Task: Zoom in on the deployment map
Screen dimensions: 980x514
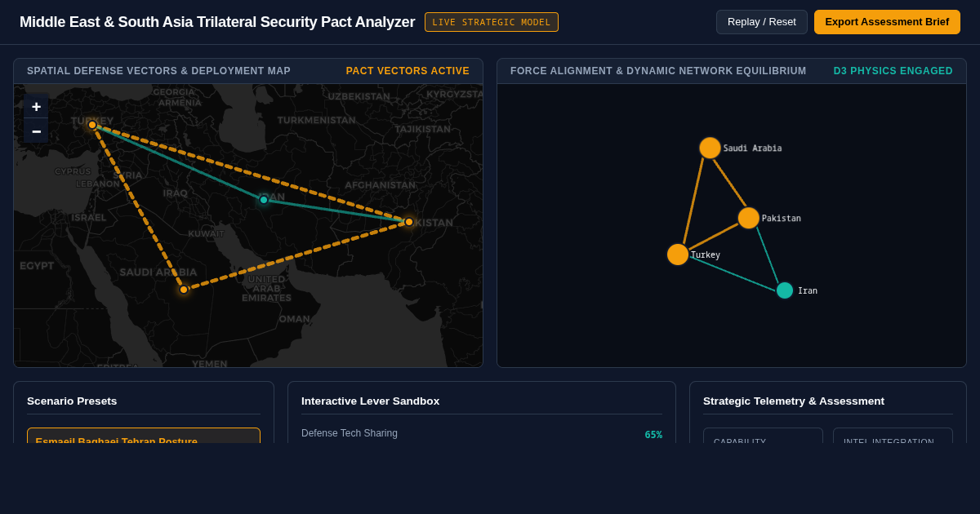Action: (36, 107)
